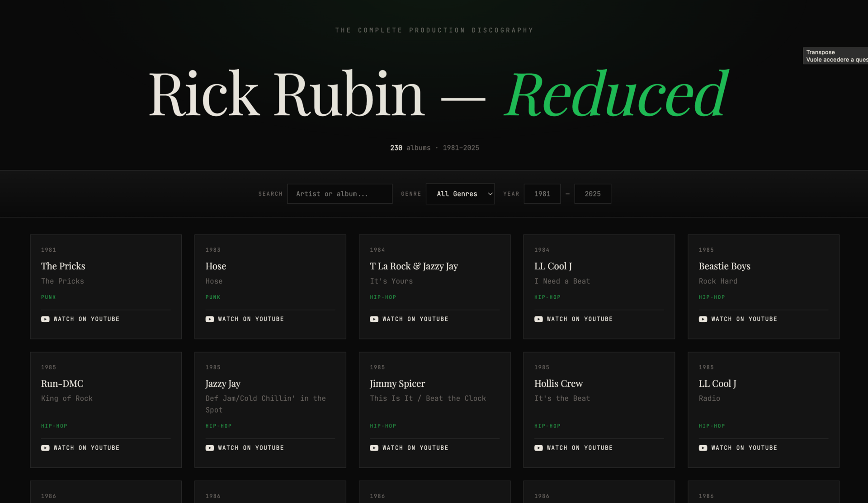Click the end year field showing 2025
The width and height of the screenshot is (868, 503).
coord(592,194)
